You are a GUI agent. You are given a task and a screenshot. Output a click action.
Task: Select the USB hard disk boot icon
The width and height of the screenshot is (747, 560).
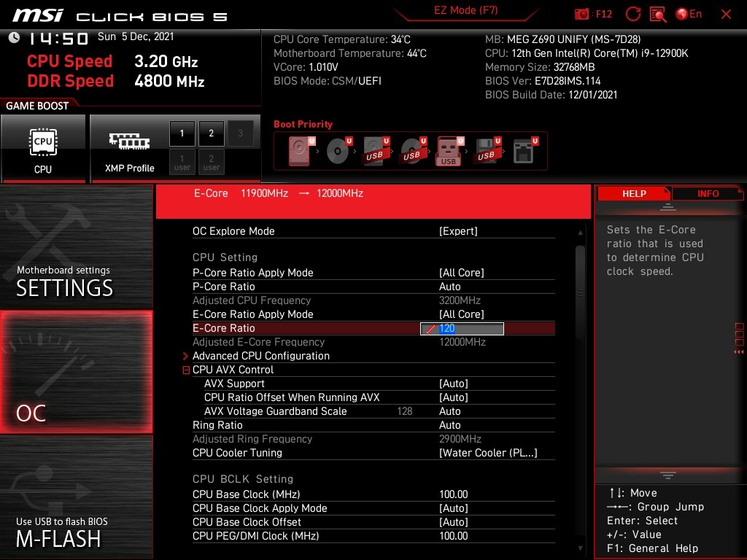coord(376,151)
